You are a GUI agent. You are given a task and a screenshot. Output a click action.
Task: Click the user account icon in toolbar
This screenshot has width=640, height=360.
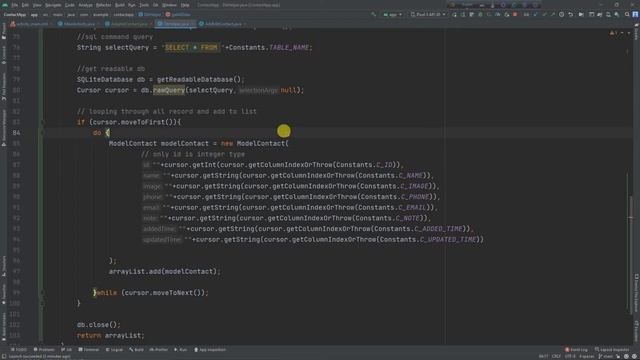click(x=635, y=15)
